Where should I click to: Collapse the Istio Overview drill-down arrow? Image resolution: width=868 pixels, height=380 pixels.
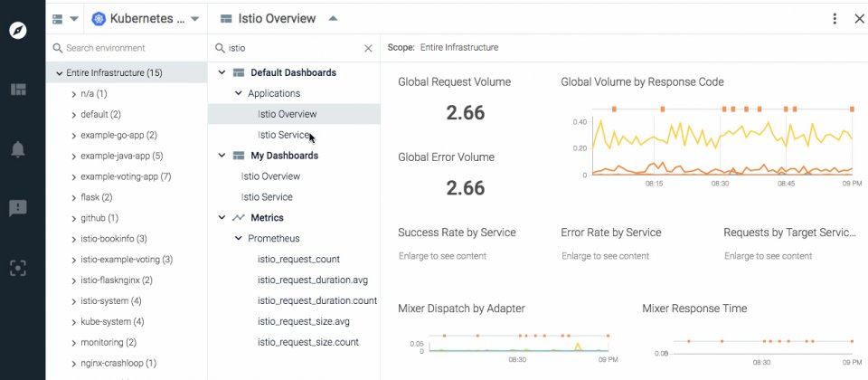(x=333, y=18)
